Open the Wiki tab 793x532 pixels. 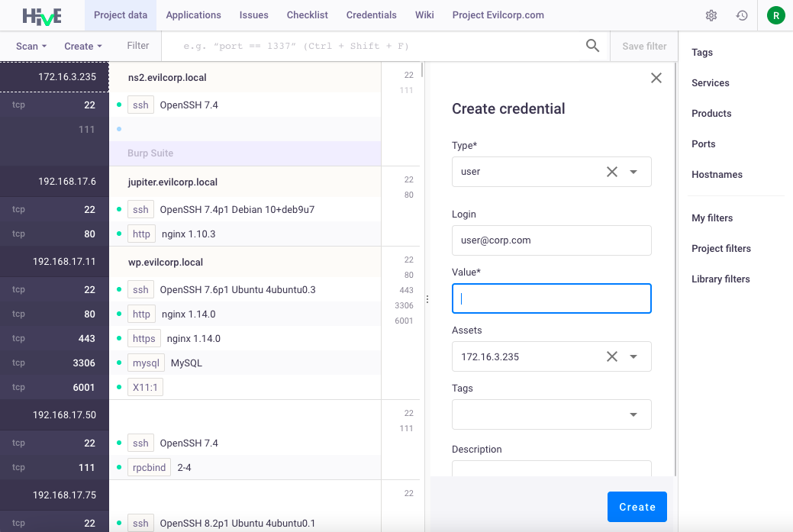point(424,15)
